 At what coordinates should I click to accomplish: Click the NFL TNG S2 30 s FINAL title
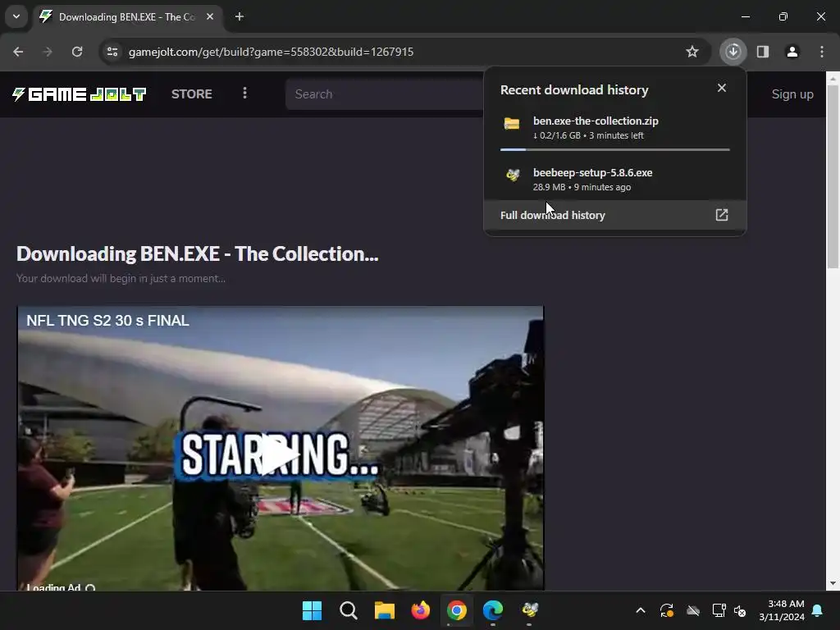coord(107,321)
